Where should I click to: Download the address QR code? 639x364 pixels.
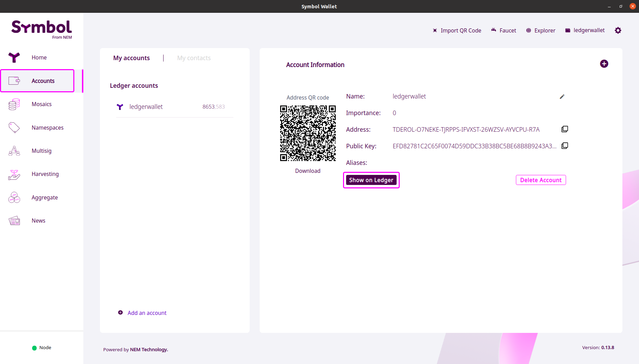pyautogui.click(x=308, y=171)
